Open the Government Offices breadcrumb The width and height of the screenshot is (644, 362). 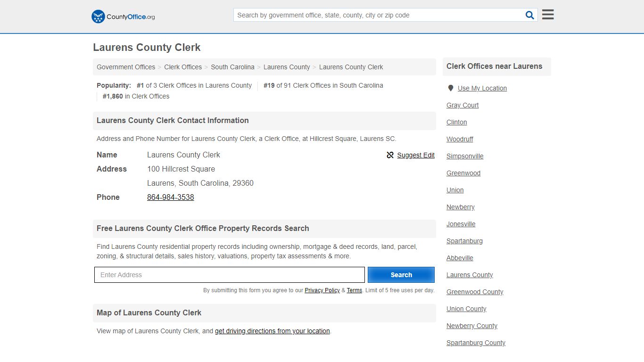tap(126, 67)
